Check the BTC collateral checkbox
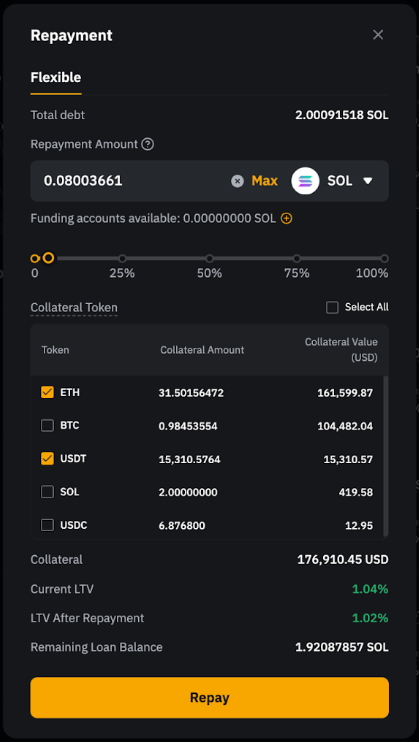The image size is (419, 742). [47, 426]
